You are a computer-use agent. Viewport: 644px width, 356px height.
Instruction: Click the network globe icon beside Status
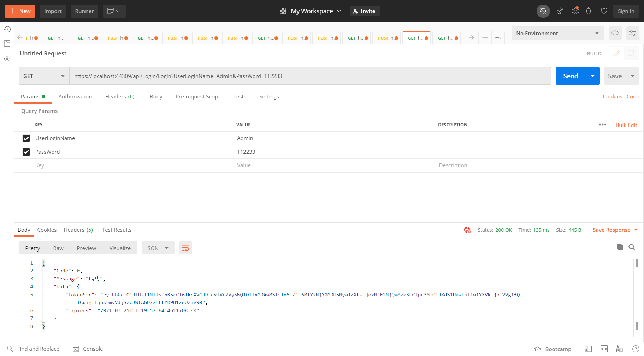coord(468,230)
